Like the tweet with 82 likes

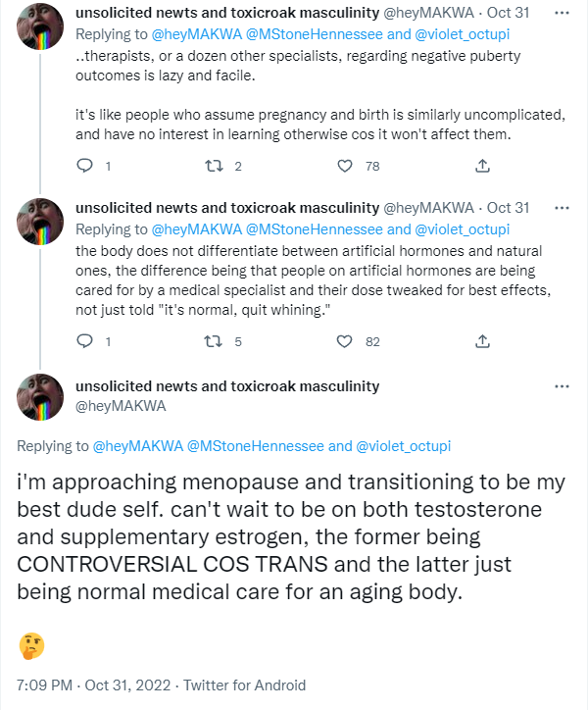[x=345, y=341]
